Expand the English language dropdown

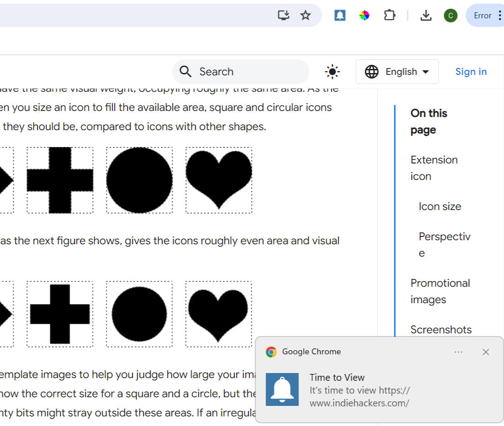(x=397, y=72)
